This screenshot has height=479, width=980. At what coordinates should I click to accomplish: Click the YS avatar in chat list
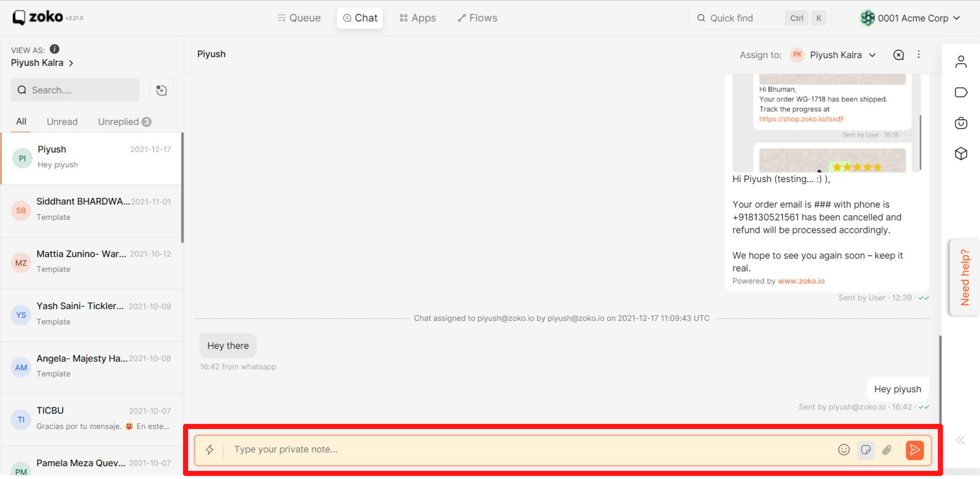(x=21, y=315)
